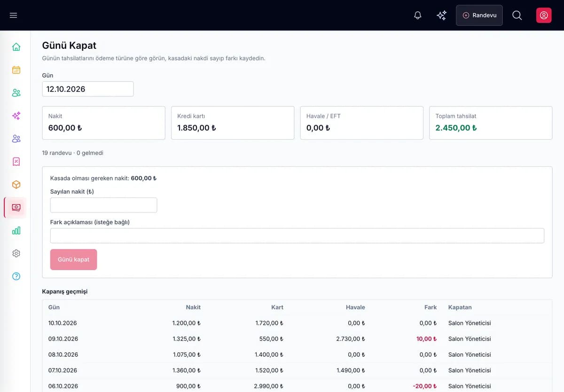This screenshot has height=392, width=564.
Task: Click the help question mark icon
Action: (x=16, y=276)
